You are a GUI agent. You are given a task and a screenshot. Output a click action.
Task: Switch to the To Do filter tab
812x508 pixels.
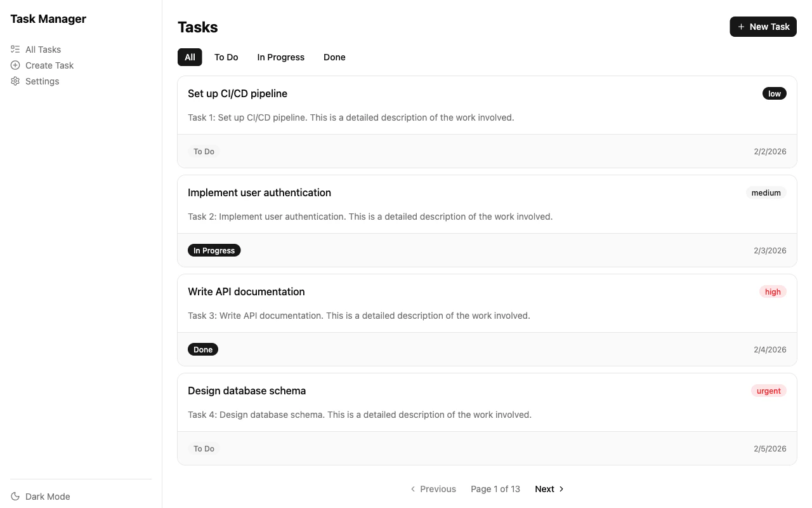point(226,57)
